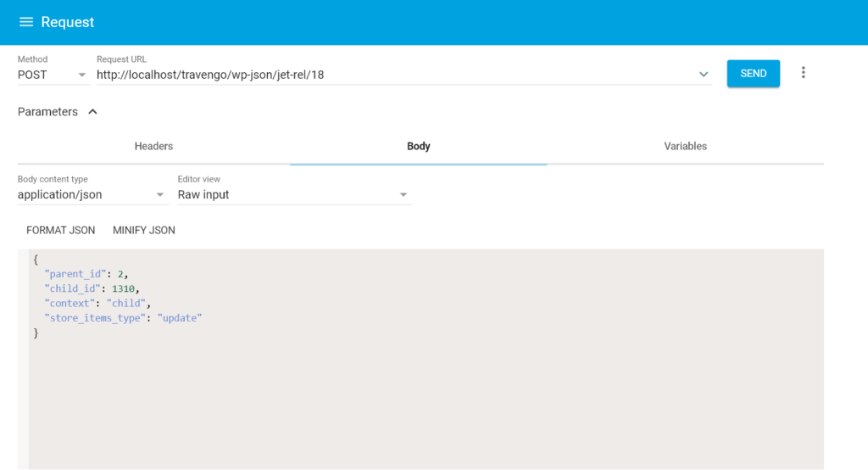
Task: Click the "parent_id" key in JSON body
Action: (x=75, y=274)
